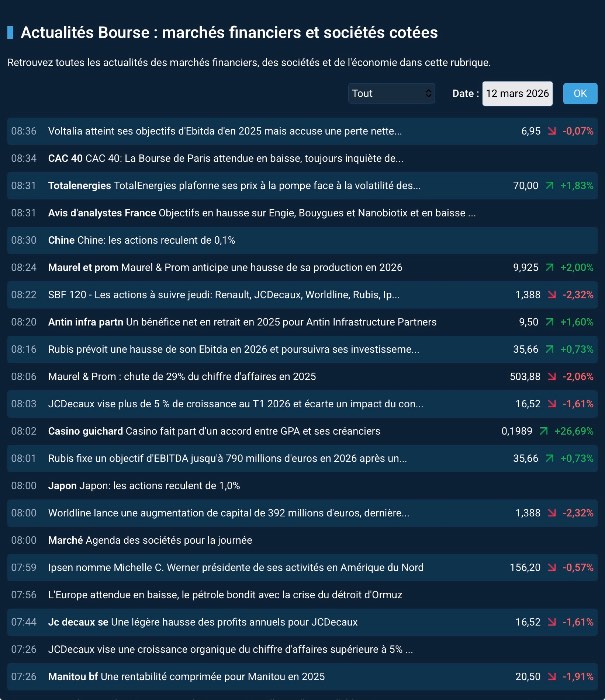Click the 08:36 timestamp
Viewport: 605px width, 700px height.
click(x=24, y=131)
